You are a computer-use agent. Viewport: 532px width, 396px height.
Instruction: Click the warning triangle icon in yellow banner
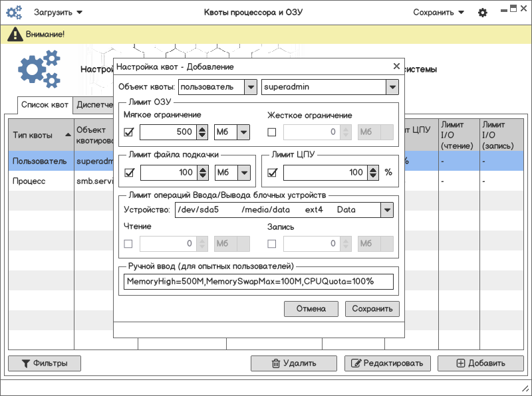pos(14,35)
